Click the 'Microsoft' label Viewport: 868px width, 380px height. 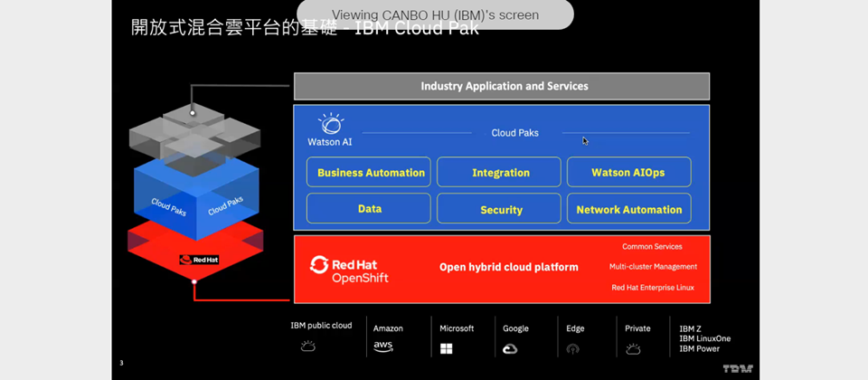click(x=457, y=328)
